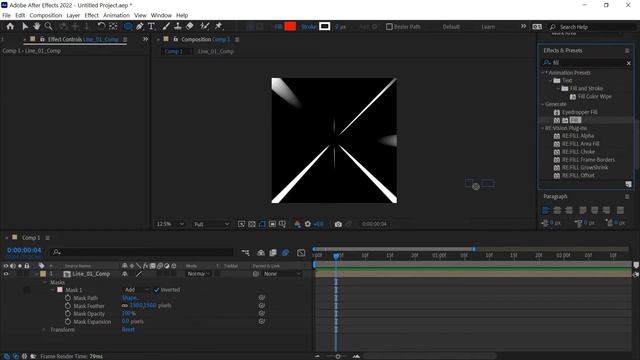
Task: Adjust the timeline zoom slider
Action: click(338, 356)
